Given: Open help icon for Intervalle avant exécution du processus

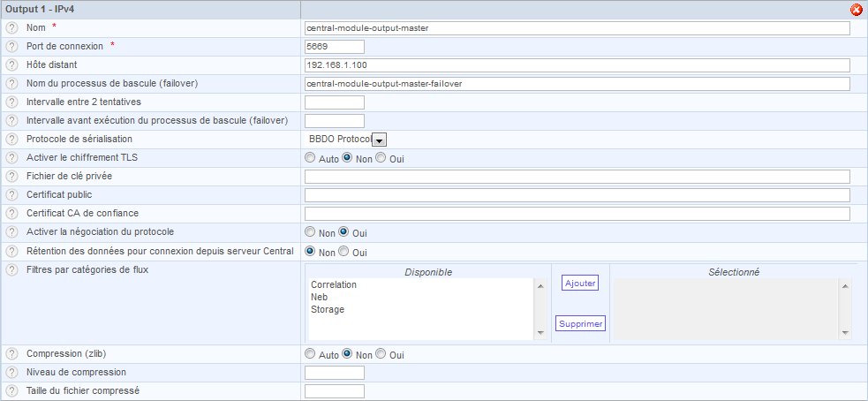Looking at the screenshot, I should coord(11,121).
